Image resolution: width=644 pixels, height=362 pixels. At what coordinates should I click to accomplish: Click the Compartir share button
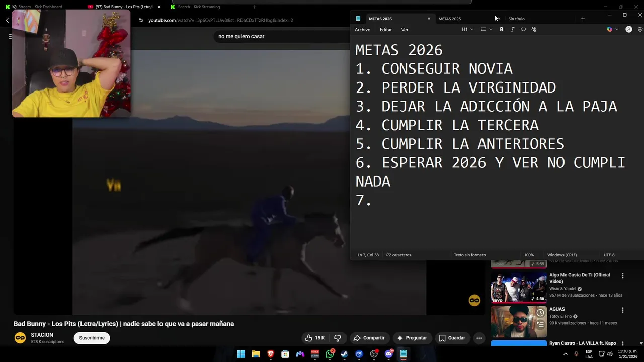(x=369, y=338)
